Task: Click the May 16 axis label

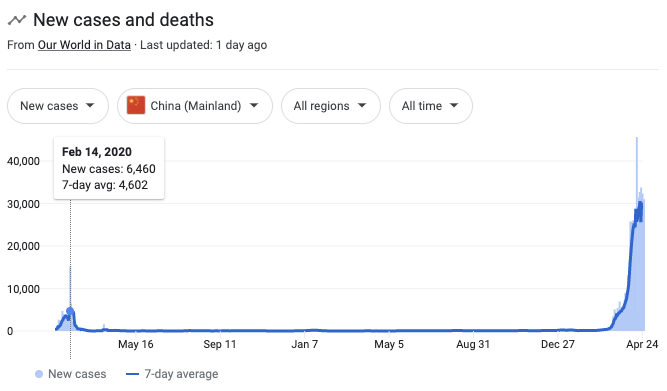Action: point(136,344)
